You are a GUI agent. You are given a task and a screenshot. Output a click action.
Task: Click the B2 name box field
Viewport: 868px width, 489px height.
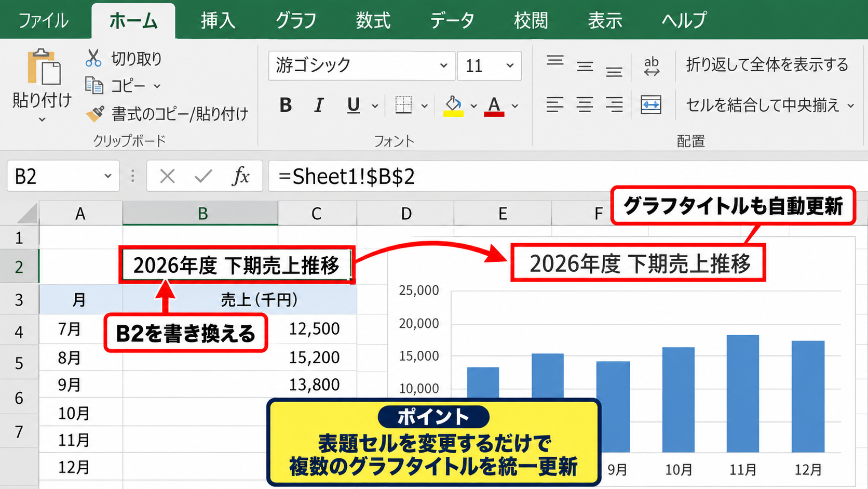point(63,176)
